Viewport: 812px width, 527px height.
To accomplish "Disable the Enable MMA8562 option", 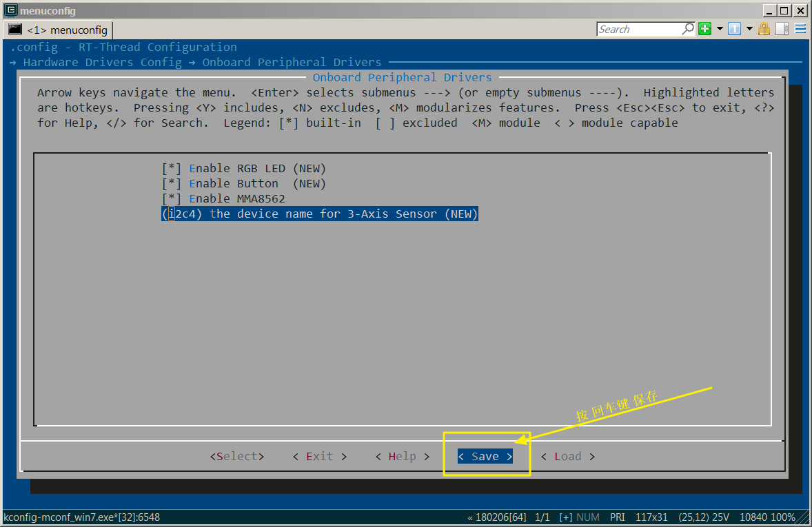I will (x=171, y=198).
